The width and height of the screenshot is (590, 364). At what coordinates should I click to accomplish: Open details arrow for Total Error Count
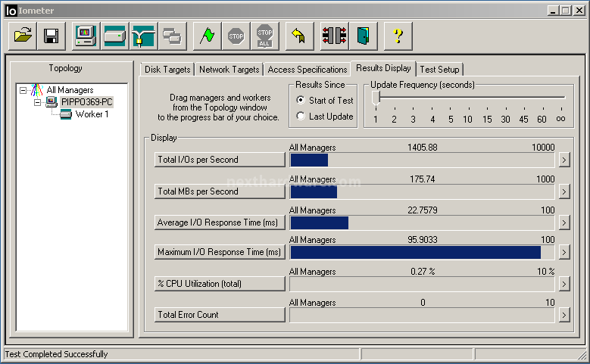pos(563,315)
